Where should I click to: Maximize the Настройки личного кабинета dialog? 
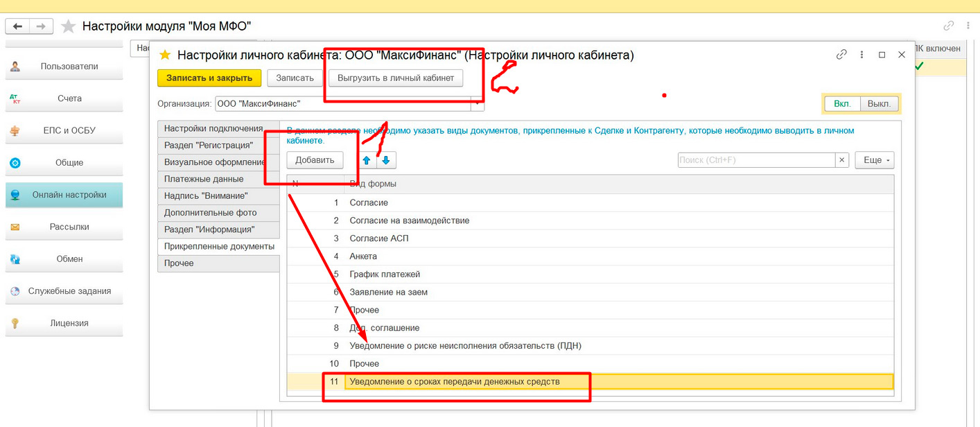[x=882, y=54]
